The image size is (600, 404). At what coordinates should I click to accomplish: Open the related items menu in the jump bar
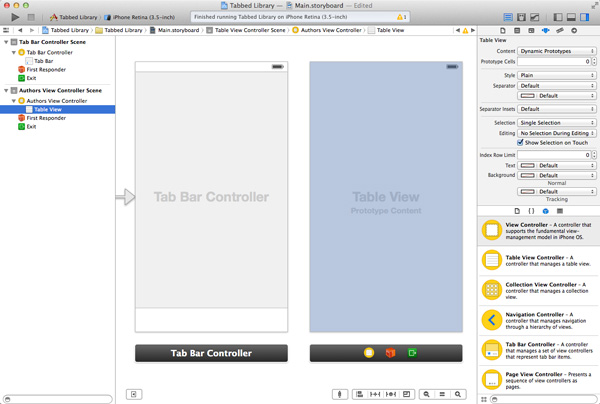pyautogui.click(x=6, y=30)
